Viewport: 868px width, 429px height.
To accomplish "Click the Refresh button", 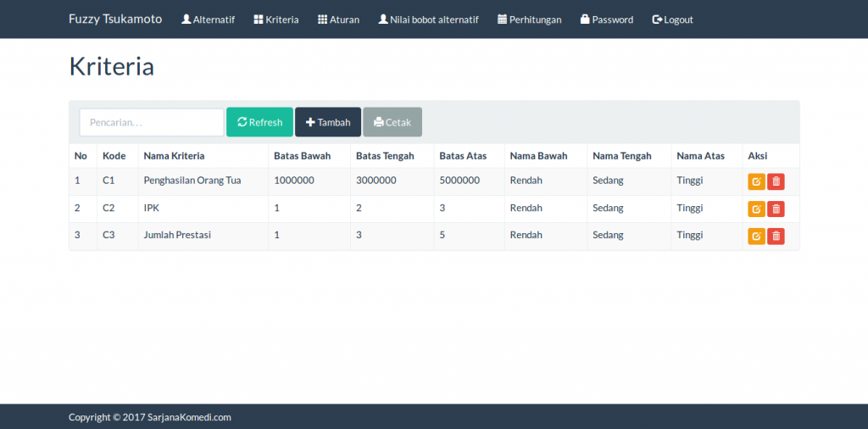I will [x=259, y=122].
